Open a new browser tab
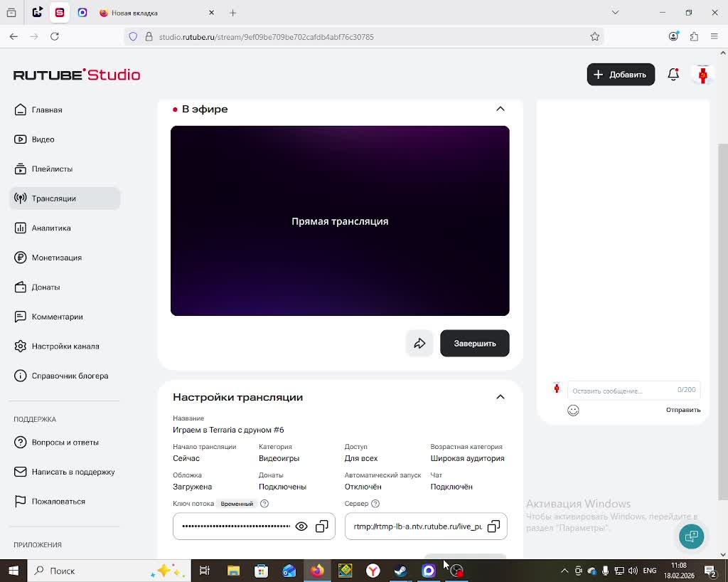Screen dimensions: 728x582 pyautogui.click(x=233, y=13)
